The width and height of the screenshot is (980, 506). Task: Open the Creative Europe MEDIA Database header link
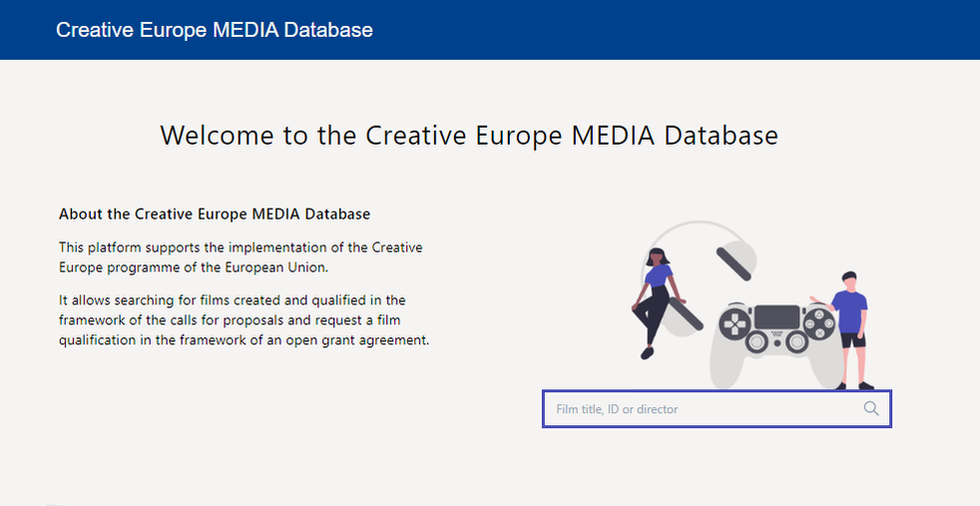(x=215, y=30)
